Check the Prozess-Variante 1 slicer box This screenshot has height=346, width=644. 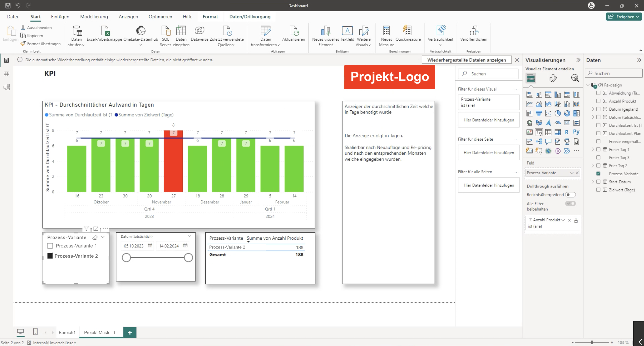50,246
